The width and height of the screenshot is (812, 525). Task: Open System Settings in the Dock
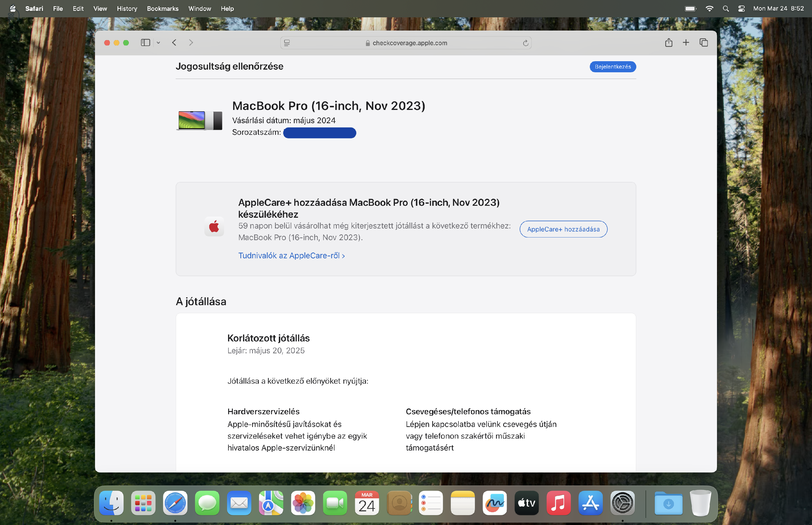[x=623, y=503]
